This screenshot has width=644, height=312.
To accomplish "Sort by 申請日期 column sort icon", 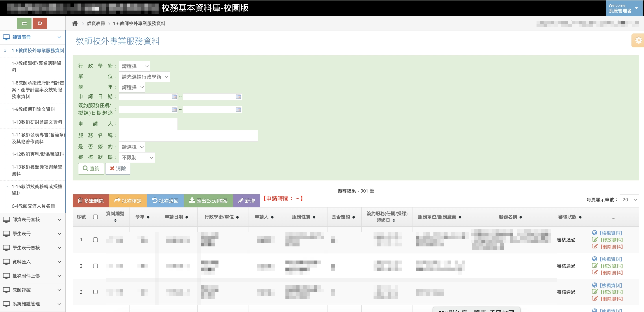I will tap(187, 217).
